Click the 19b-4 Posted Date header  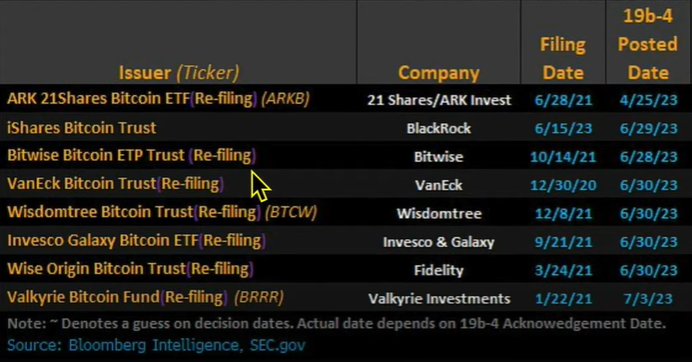648,44
